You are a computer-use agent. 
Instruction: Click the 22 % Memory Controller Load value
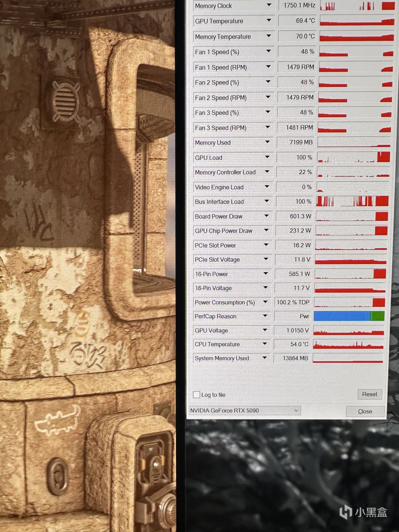[x=295, y=172]
